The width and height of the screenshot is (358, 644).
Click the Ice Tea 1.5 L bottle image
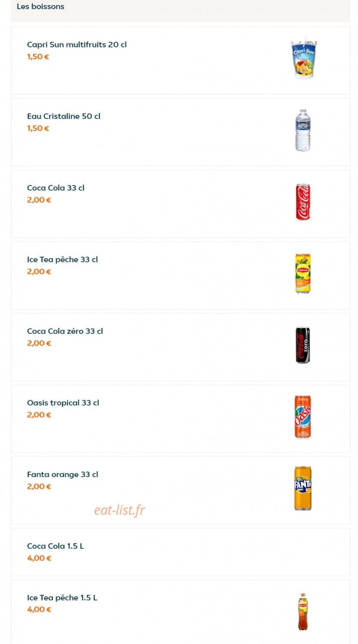coord(303,612)
